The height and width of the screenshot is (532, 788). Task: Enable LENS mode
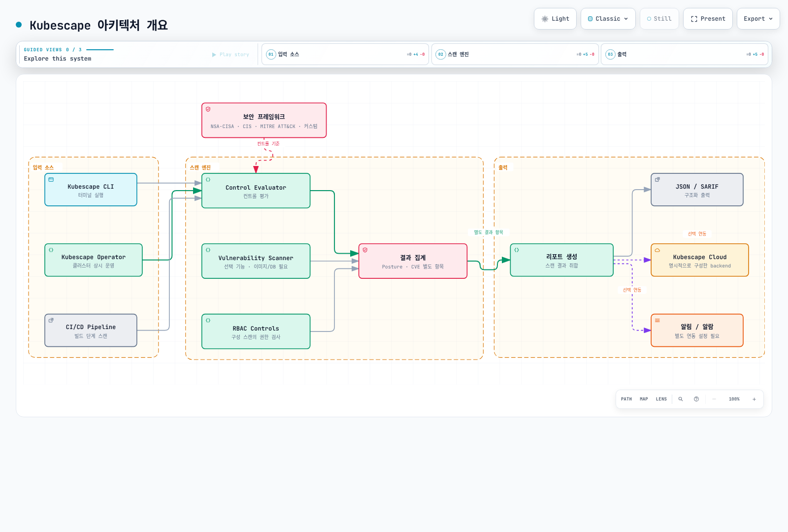click(661, 399)
